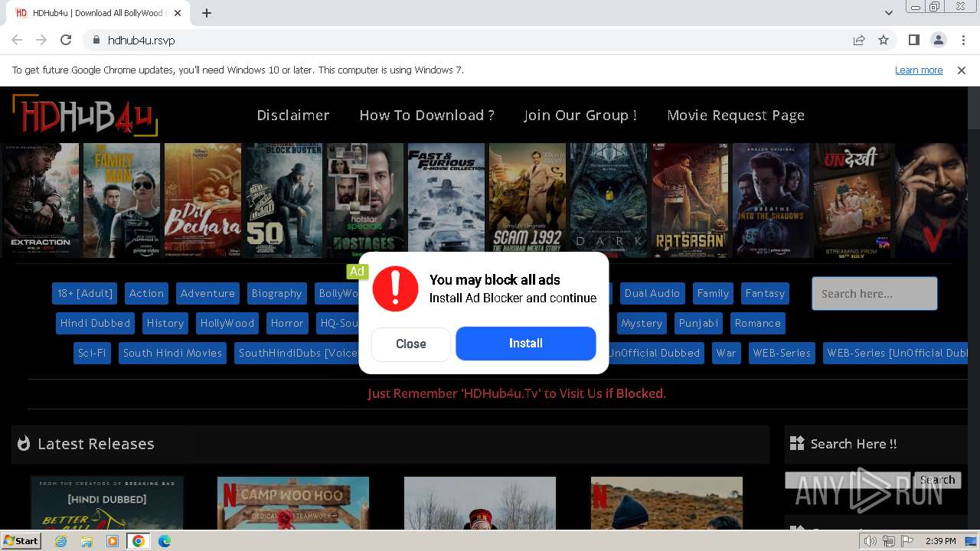The image size is (980, 551).
Task: Select the Biography category tag
Action: [x=276, y=293]
